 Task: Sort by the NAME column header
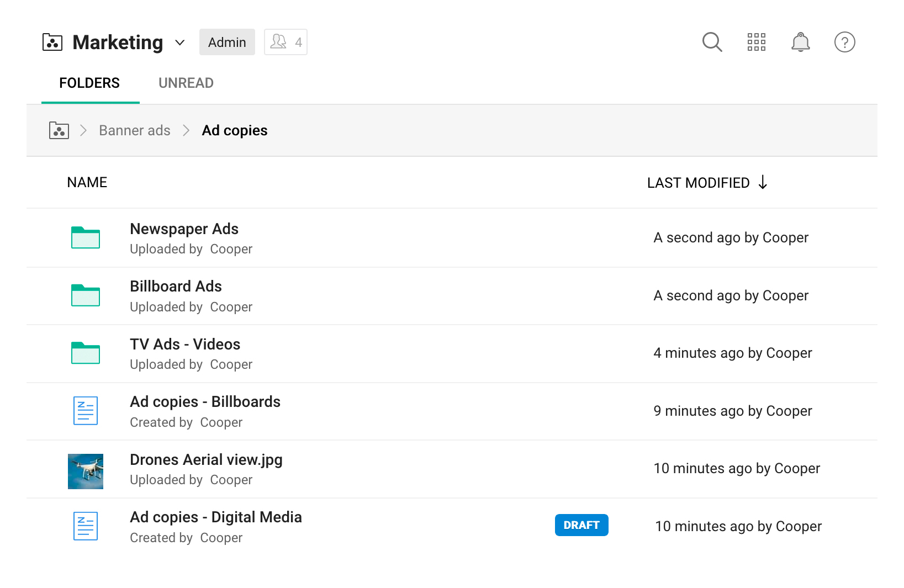pyautogui.click(x=87, y=182)
